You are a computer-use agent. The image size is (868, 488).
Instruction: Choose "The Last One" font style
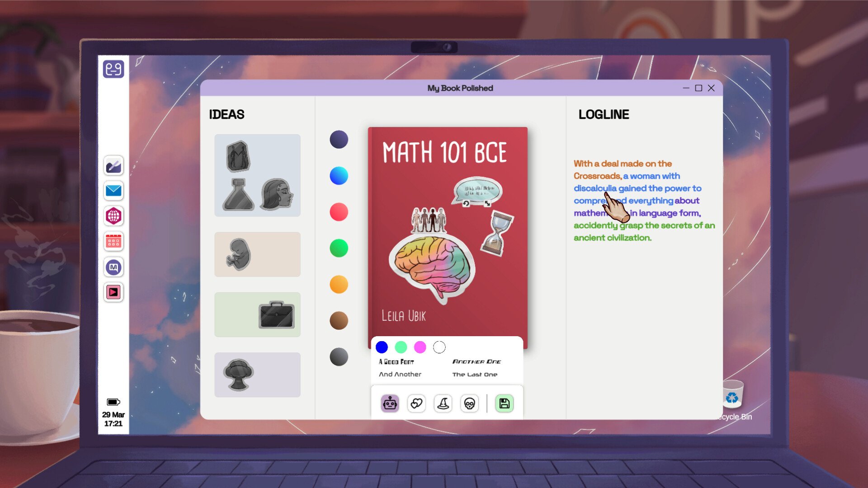(475, 374)
